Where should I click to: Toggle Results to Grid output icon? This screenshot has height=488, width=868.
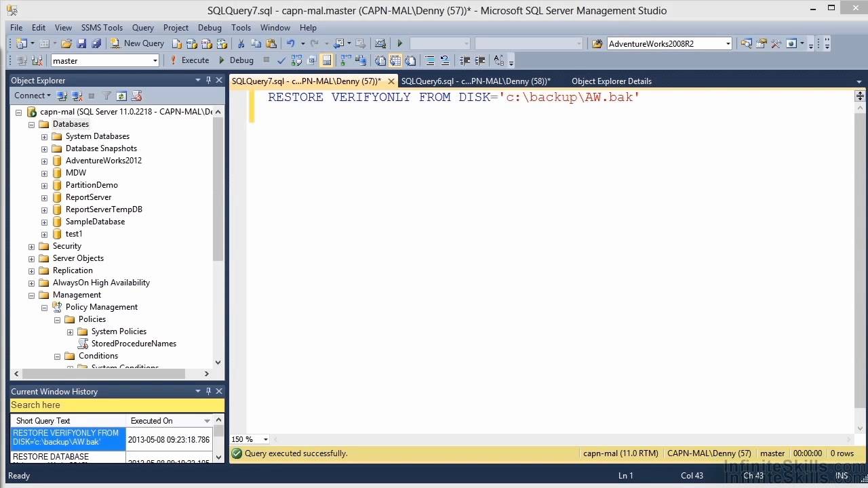click(395, 60)
